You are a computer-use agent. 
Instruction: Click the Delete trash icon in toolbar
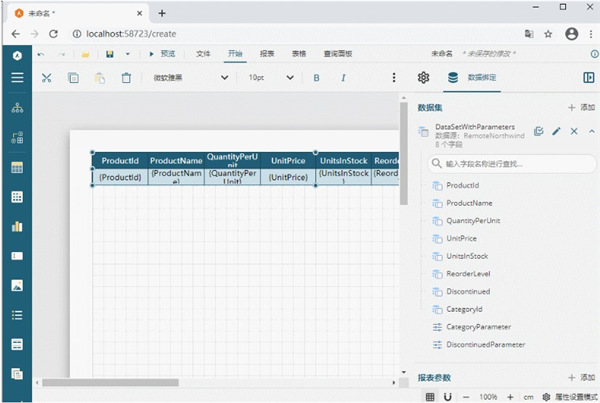(126, 77)
